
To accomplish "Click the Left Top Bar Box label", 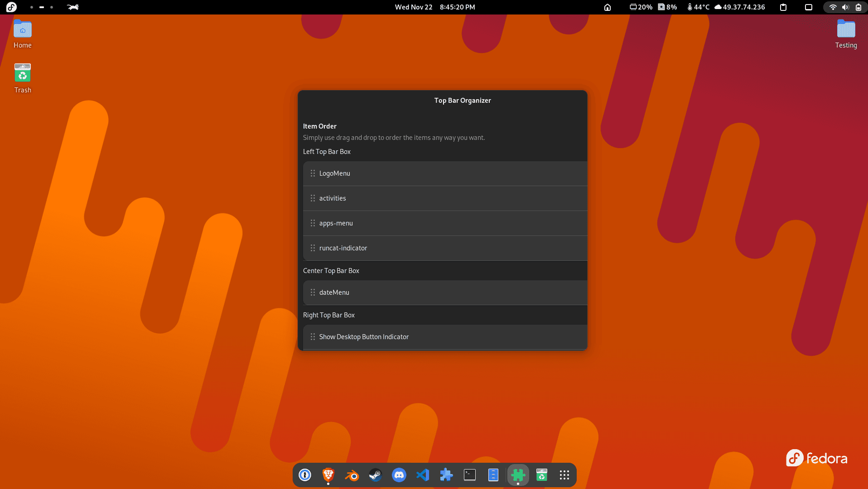I will 327,152.
